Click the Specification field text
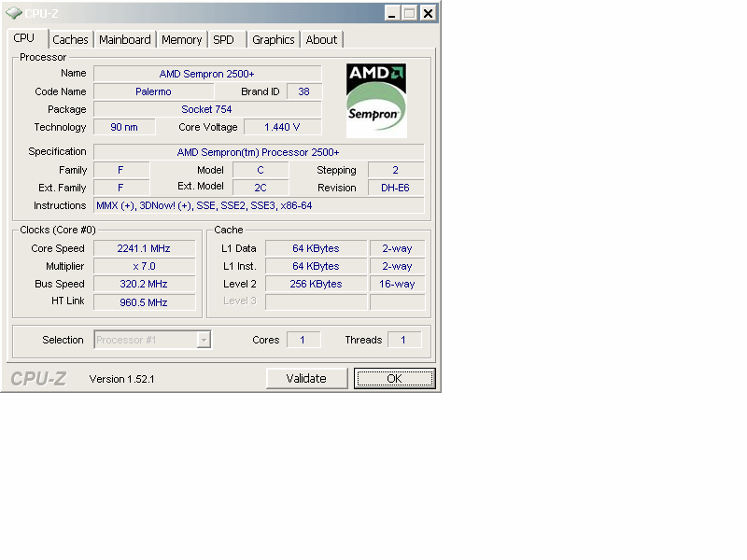 coord(259,152)
